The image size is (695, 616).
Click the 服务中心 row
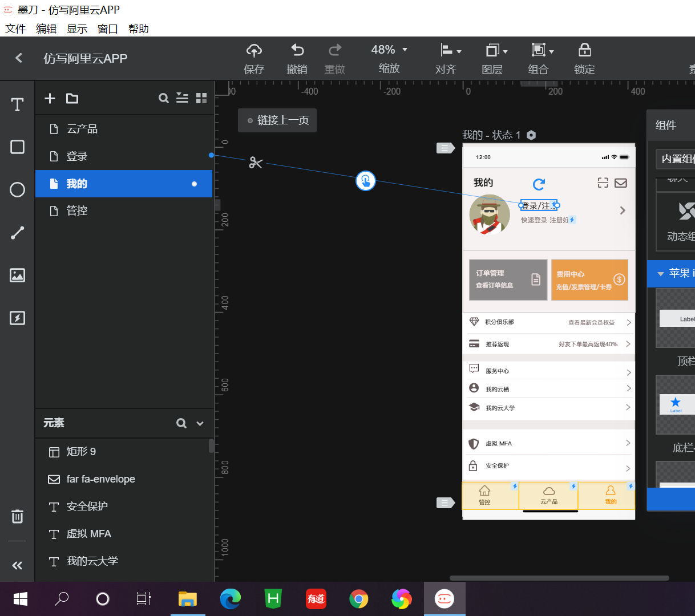tap(549, 371)
